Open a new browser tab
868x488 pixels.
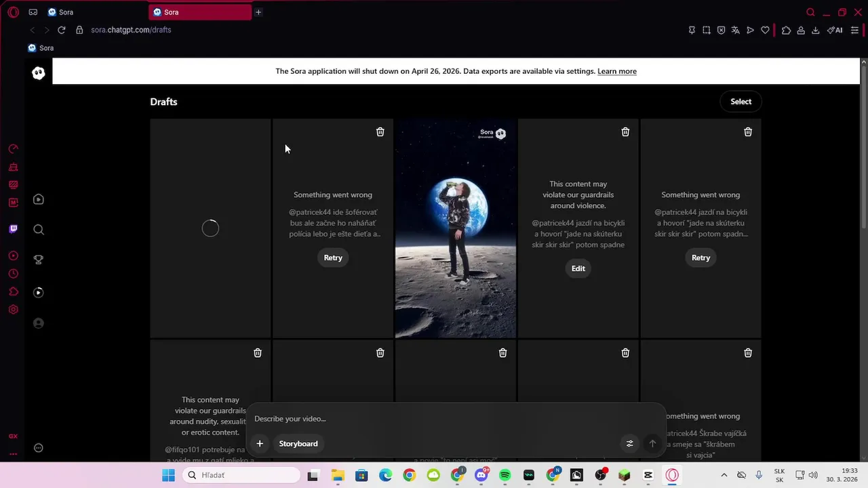258,12
